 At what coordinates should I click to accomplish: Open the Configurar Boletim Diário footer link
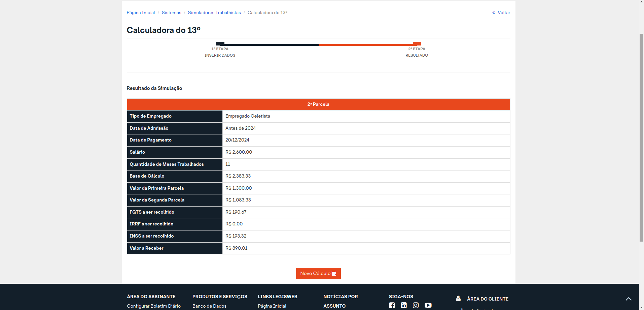(x=154, y=306)
